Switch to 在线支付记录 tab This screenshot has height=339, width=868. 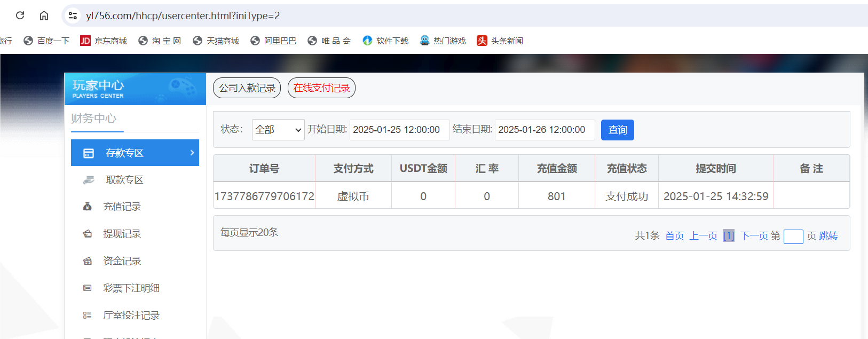[321, 88]
